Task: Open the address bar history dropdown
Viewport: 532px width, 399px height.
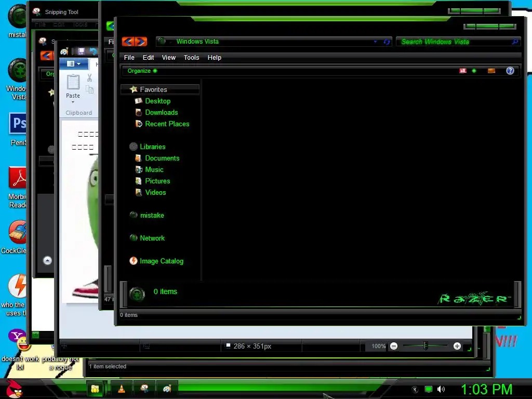Action: click(x=375, y=42)
